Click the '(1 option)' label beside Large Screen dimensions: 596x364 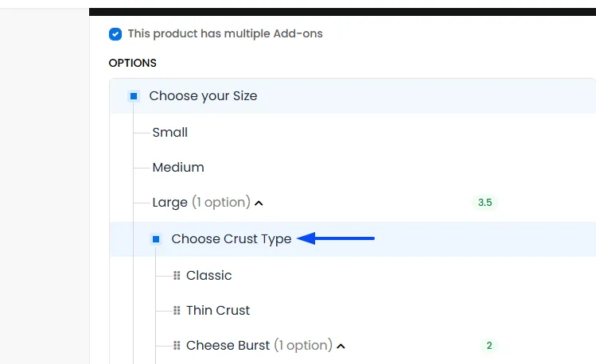221,203
